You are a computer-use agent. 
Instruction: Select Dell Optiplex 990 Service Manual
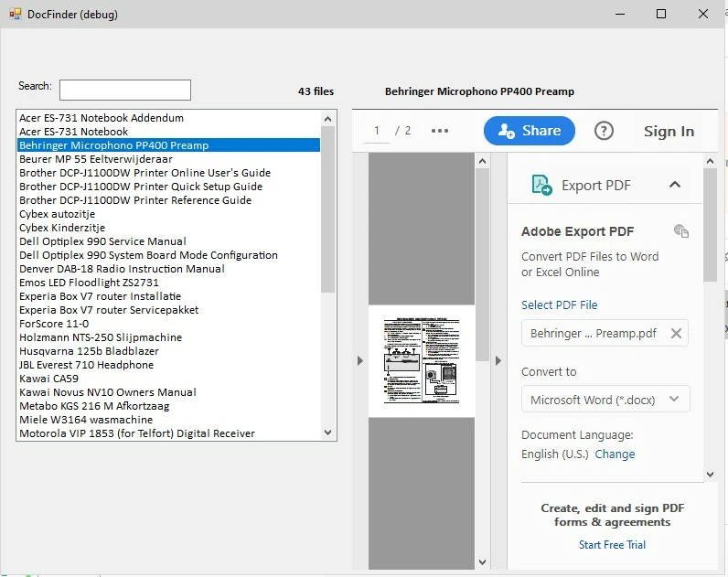(x=168, y=241)
